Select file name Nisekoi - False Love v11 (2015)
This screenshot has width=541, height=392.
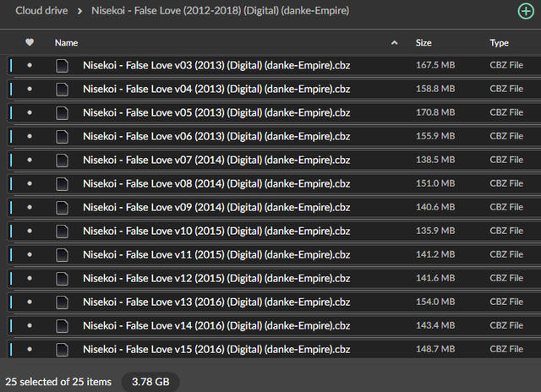tap(216, 255)
